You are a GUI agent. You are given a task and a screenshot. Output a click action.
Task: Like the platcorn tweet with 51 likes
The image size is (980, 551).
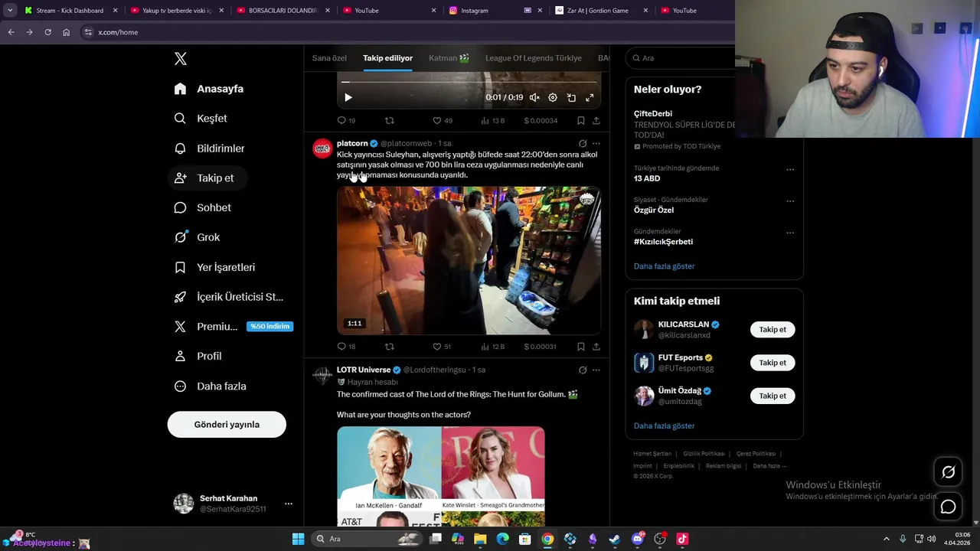coord(442,347)
